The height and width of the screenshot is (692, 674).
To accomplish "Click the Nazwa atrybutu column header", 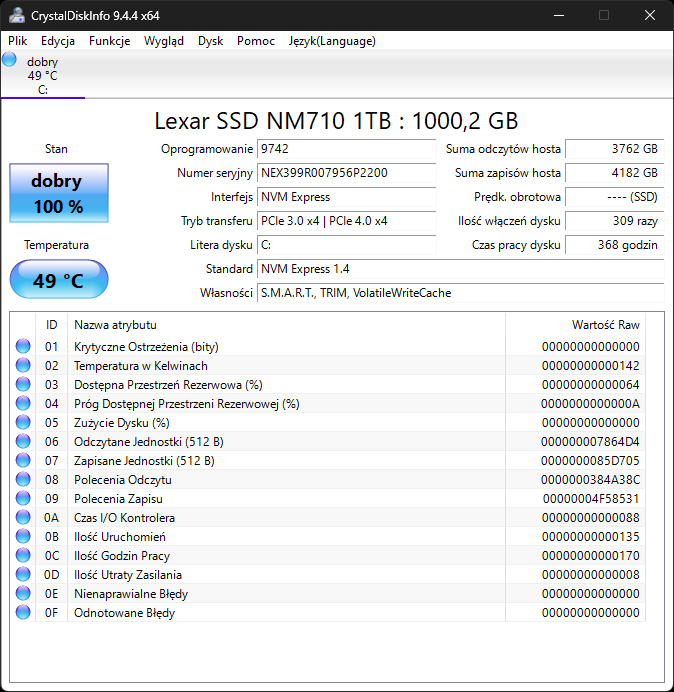I will [x=115, y=325].
